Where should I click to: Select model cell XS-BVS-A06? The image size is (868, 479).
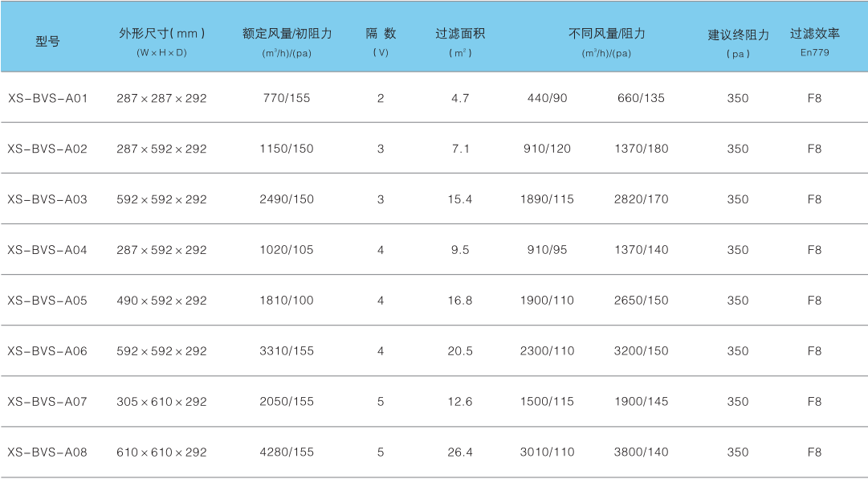coord(47,351)
